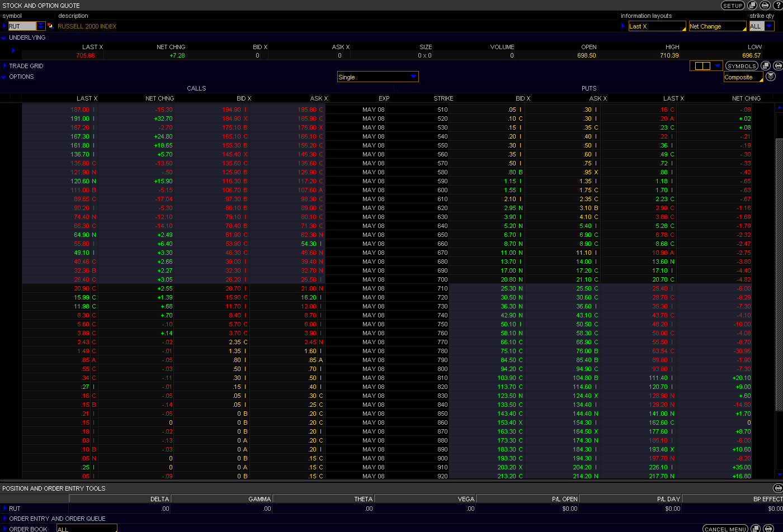Click the detach window icon beside SETUP
The height and width of the screenshot is (532, 783).
(753, 6)
